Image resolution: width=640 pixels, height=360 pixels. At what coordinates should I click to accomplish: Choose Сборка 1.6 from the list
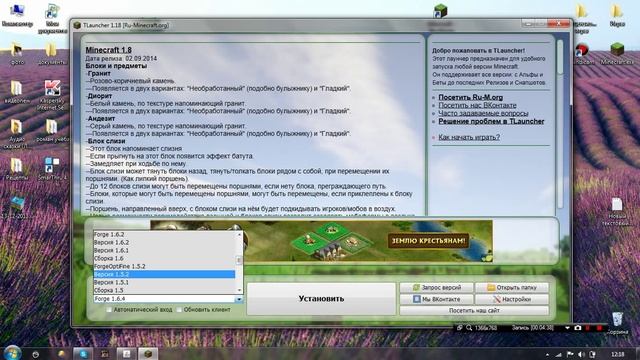coord(164,258)
